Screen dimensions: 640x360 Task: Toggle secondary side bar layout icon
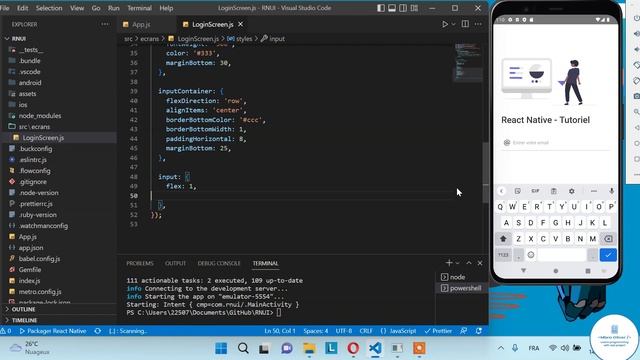(403, 8)
